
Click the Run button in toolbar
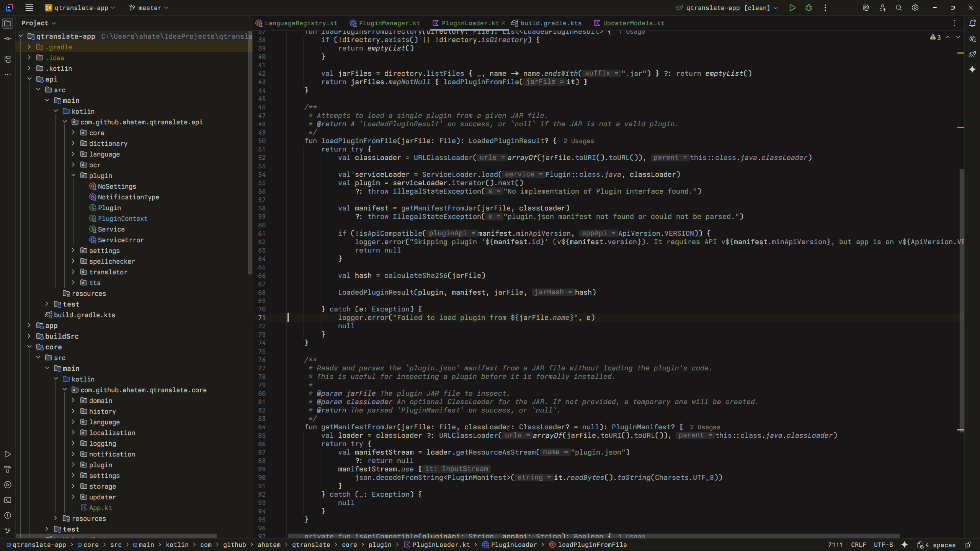792,8
